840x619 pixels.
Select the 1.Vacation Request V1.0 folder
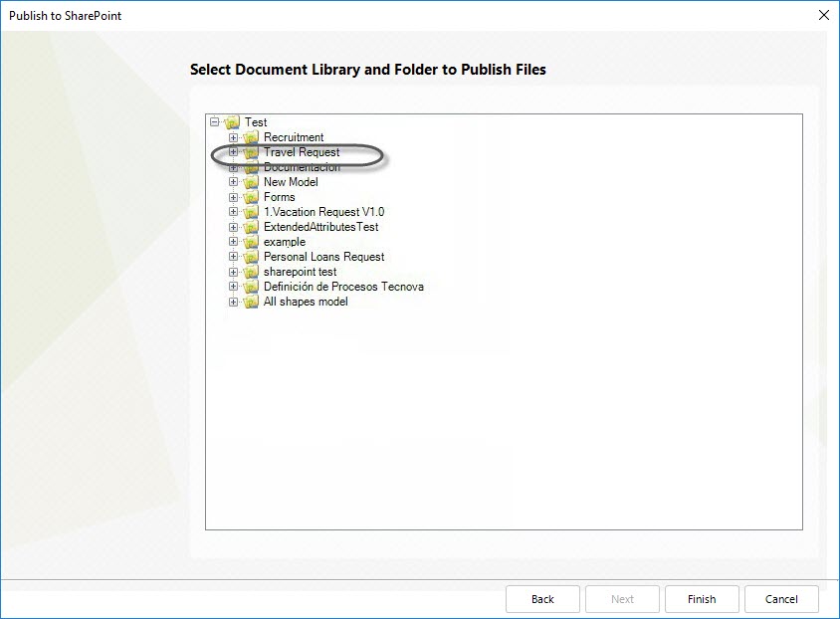(324, 212)
